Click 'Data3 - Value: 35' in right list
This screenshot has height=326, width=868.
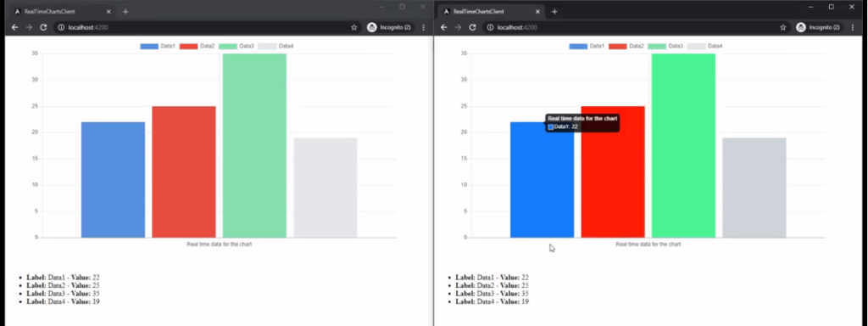tap(503, 293)
